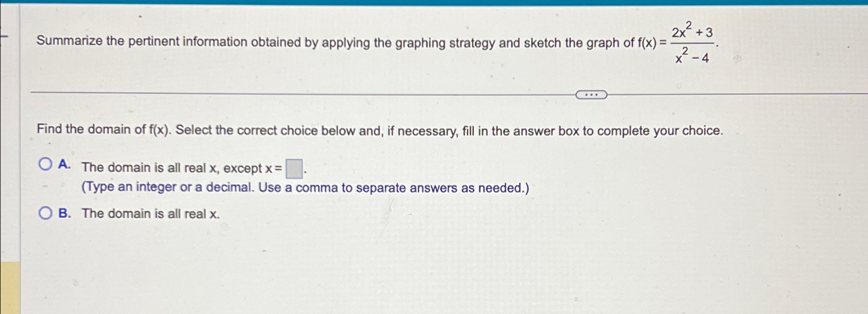Open additional options from the center divider button
Viewport: 868px width, 314px height.
(x=591, y=95)
